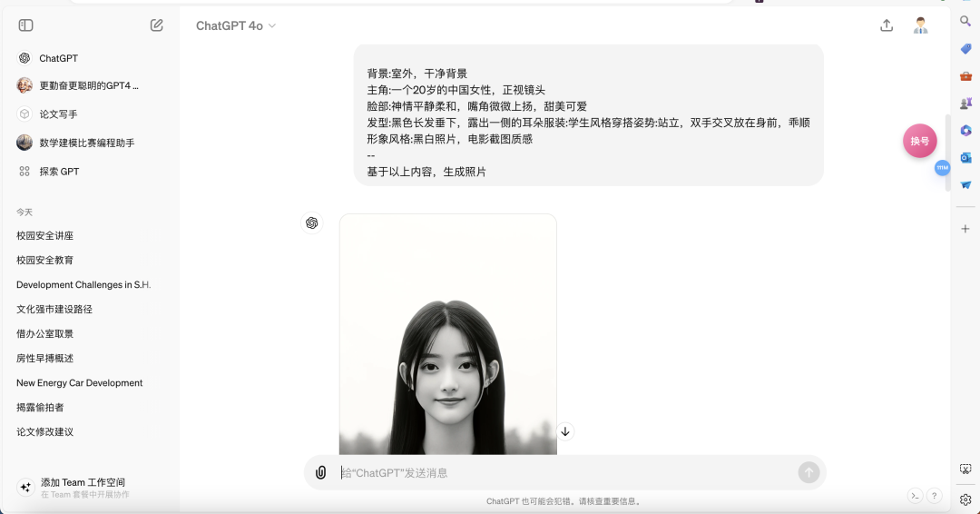Open Development Challenges in S.H. chat
The height and width of the screenshot is (514, 980).
coord(85,284)
